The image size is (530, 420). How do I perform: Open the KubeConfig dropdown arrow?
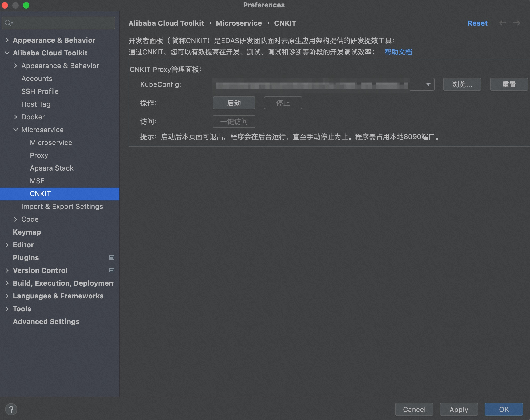(428, 84)
